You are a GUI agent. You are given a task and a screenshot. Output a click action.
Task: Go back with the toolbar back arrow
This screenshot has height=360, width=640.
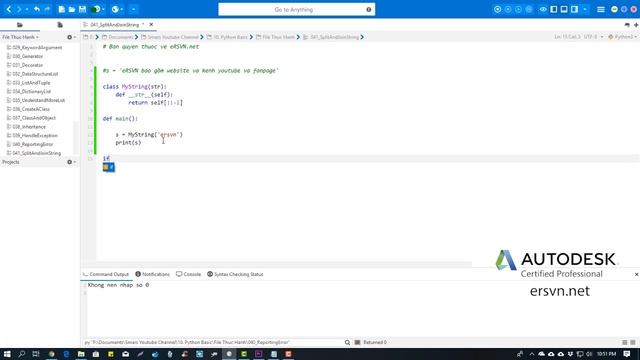9,9
